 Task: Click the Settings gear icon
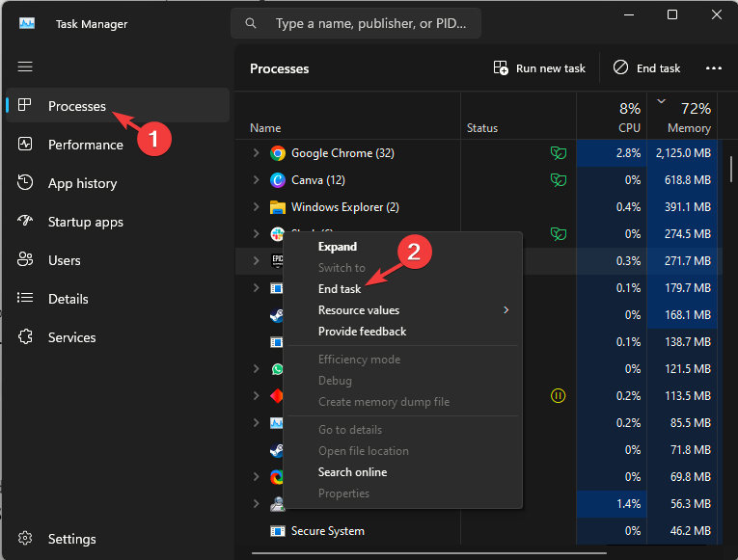coord(26,539)
